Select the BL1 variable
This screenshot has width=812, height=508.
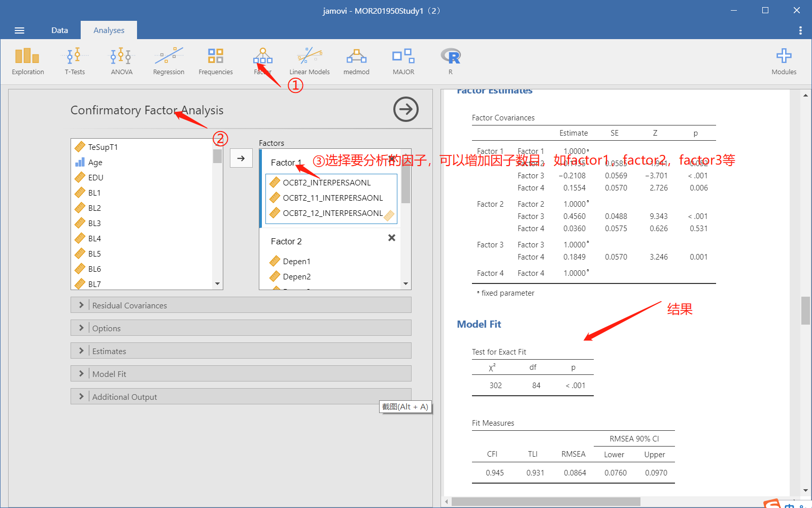pos(142,193)
